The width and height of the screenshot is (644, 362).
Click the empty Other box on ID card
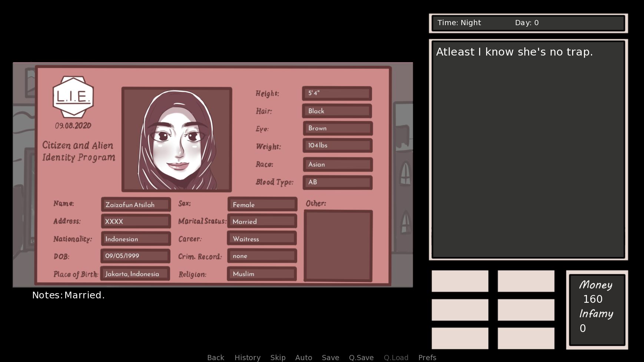338,245
